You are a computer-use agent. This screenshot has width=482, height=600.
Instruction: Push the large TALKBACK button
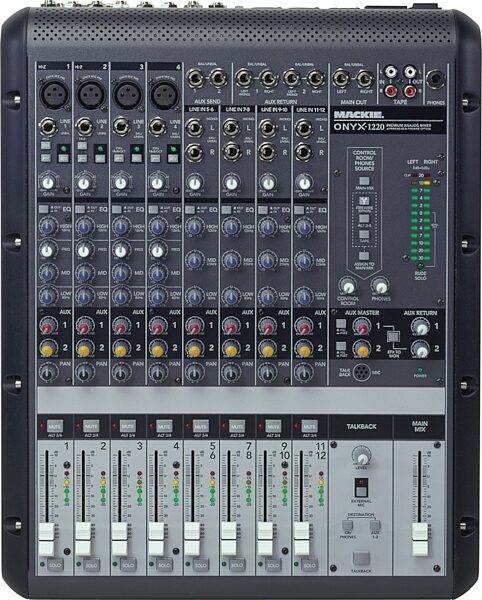(x=361, y=559)
